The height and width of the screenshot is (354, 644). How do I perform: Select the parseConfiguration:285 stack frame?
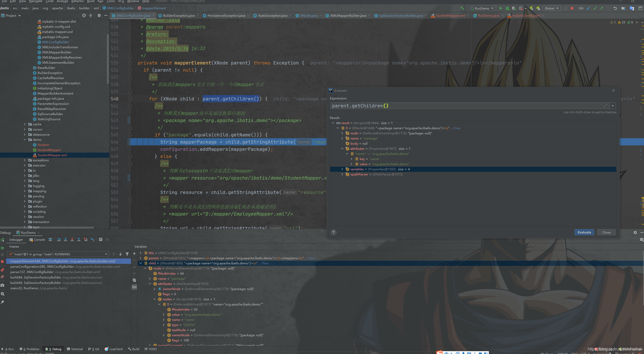tap(65, 267)
